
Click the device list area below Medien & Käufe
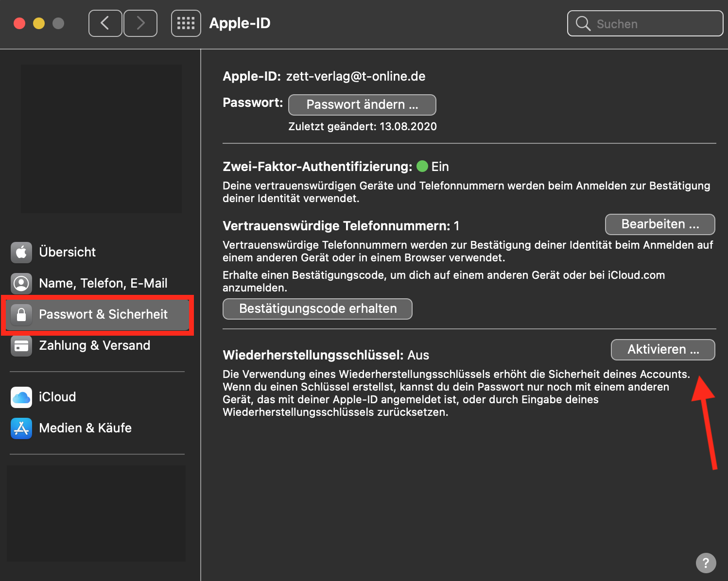coord(96,513)
